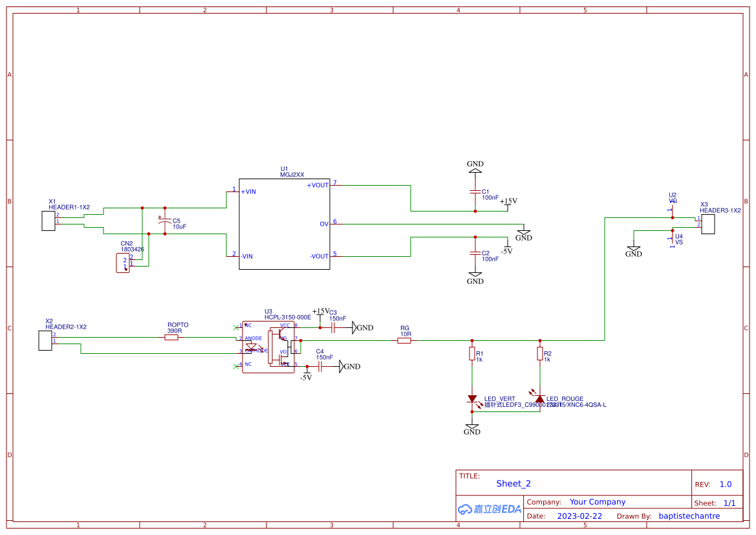The height and width of the screenshot is (535, 756).
Task: Select the -5V net label below U3
Action: (306, 377)
